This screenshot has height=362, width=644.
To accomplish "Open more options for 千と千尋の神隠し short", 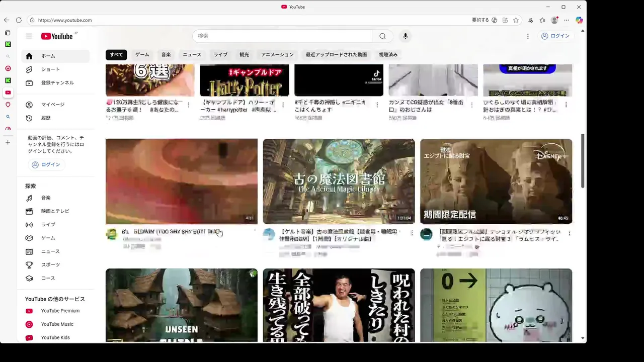I will click(377, 105).
